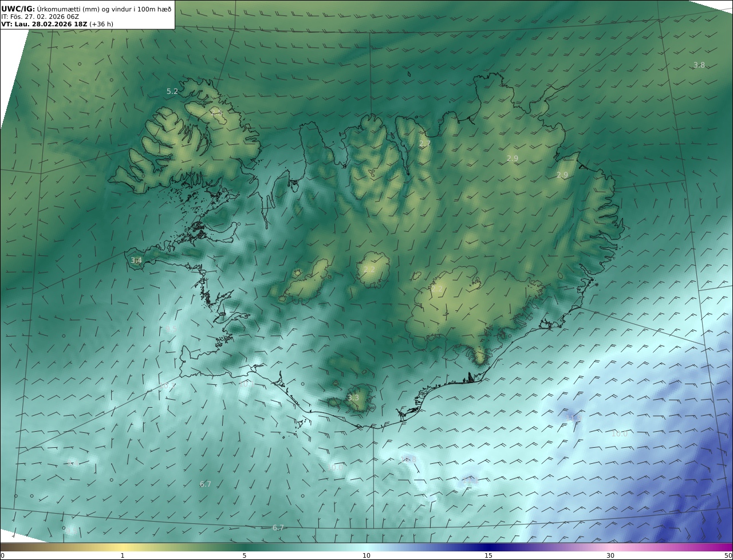Click the 5 tick label on the color scale
The width and height of the screenshot is (733, 560).
pyautogui.click(x=245, y=555)
